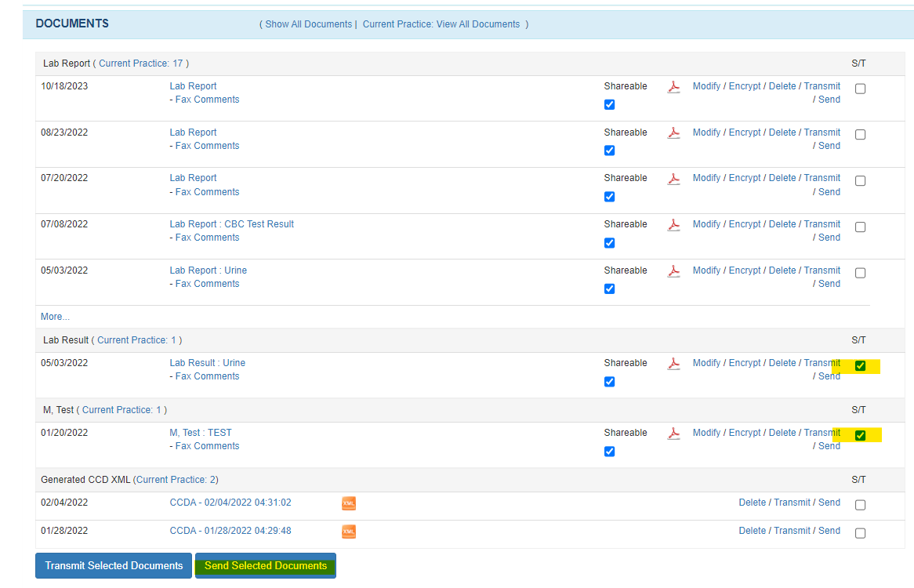Screen dimensions: 914x588
Task: Open PDF icon for 07/20/2022 Lab Report
Action: click(673, 179)
